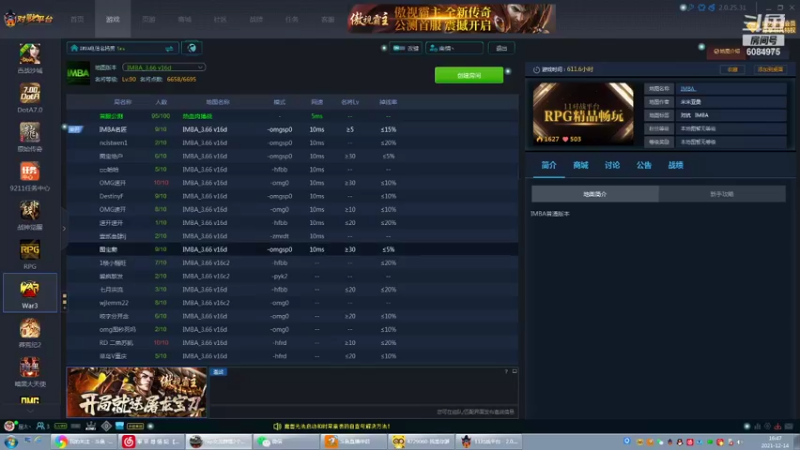Click the favorite button beside add to desktop
Viewport: 800px width, 450px height.
tap(733, 69)
